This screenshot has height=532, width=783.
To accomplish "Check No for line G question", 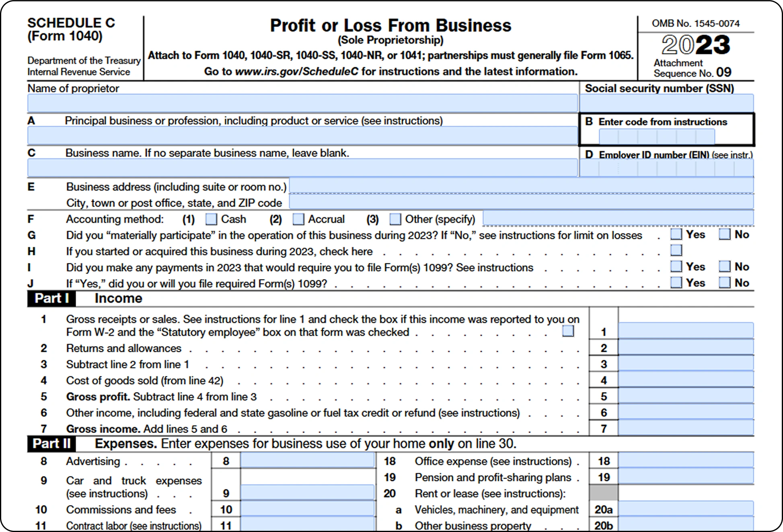I will coord(725,234).
